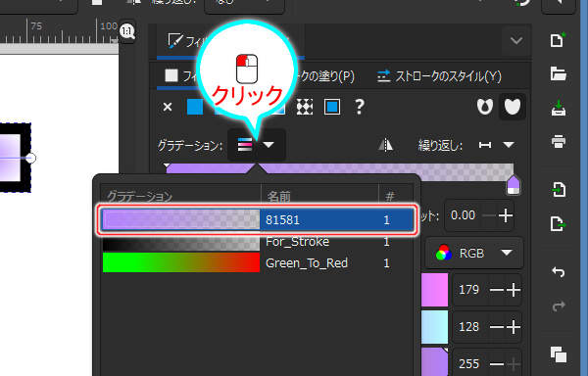Collapse the panel with the top chevron

(x=516, y=40)
